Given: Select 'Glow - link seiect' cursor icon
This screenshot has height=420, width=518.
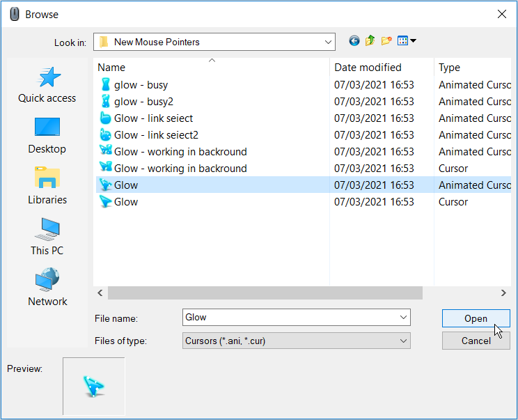Looking at the screenshot, I should click(105, 118).
